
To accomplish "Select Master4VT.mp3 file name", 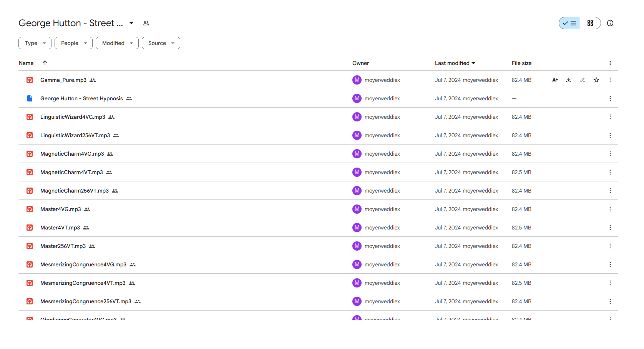I will click(x=60, y=228).
